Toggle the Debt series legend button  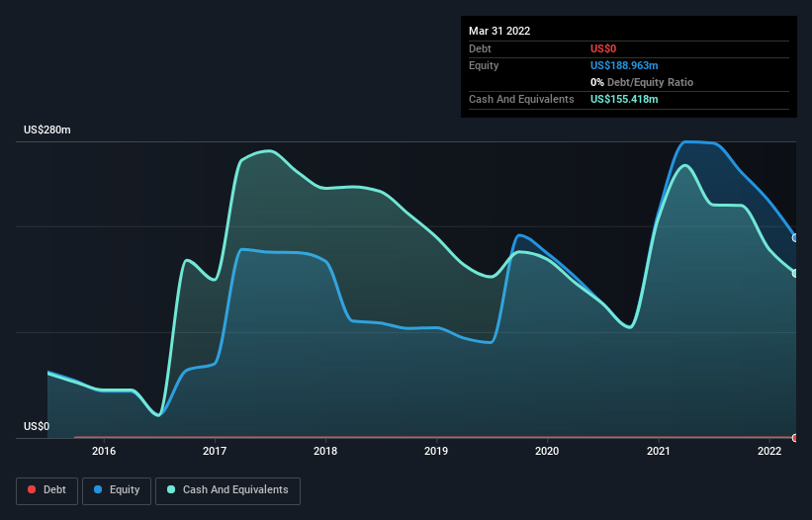46,490
